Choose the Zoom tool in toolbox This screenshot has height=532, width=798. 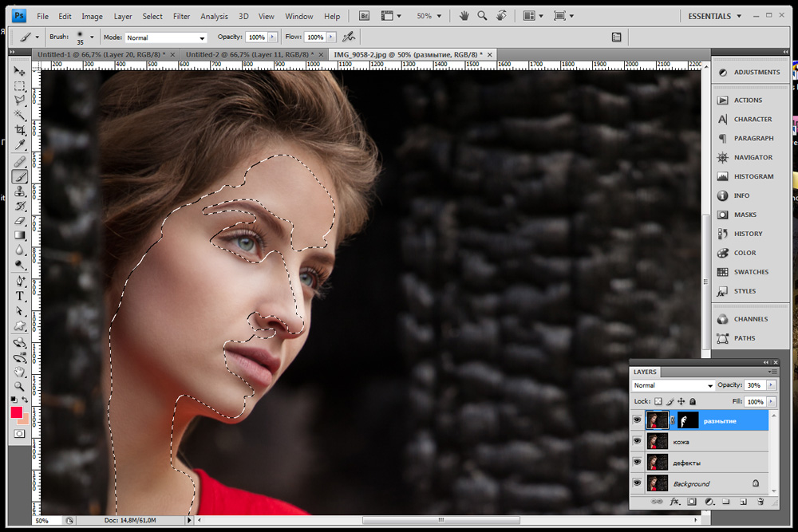click(x=20, y=386)
